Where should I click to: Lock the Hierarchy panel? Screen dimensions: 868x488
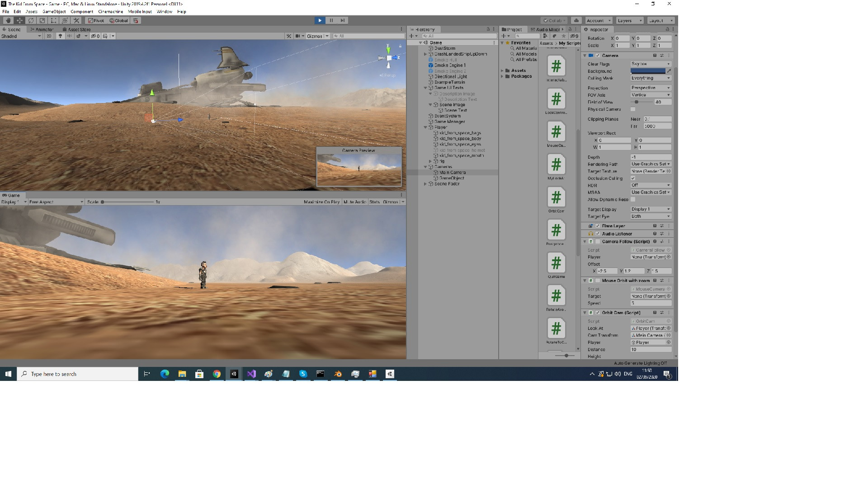(488, 29)
